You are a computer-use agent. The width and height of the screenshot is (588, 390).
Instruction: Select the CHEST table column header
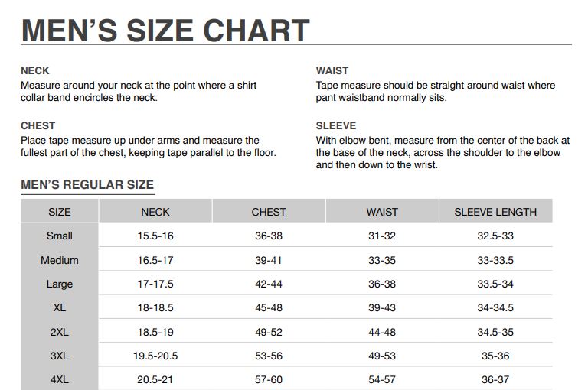pos(269,212)
